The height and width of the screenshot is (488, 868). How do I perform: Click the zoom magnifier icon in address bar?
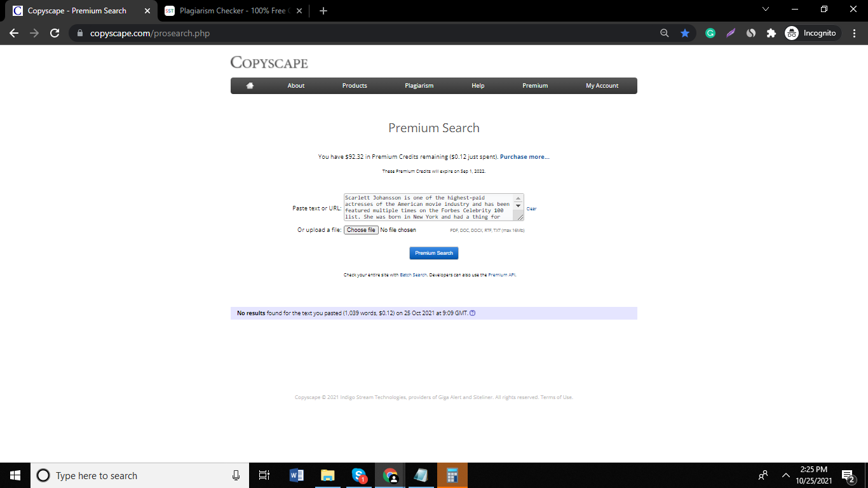665,33
